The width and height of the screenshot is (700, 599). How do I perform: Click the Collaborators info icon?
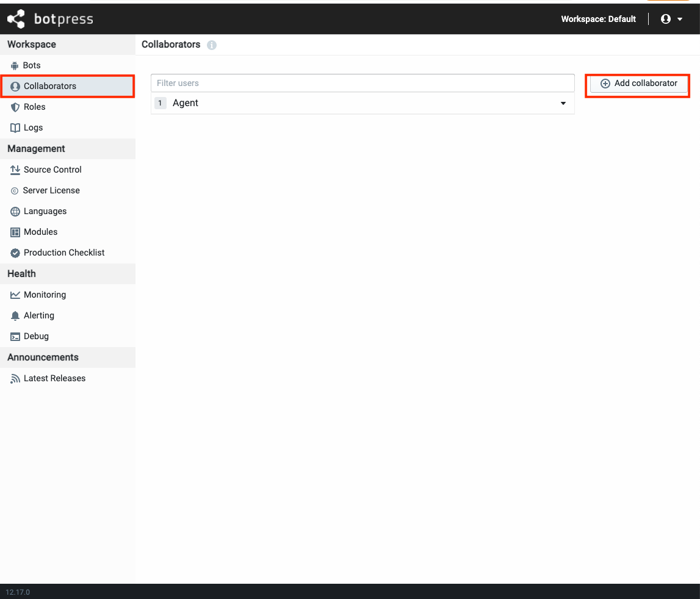212,45
